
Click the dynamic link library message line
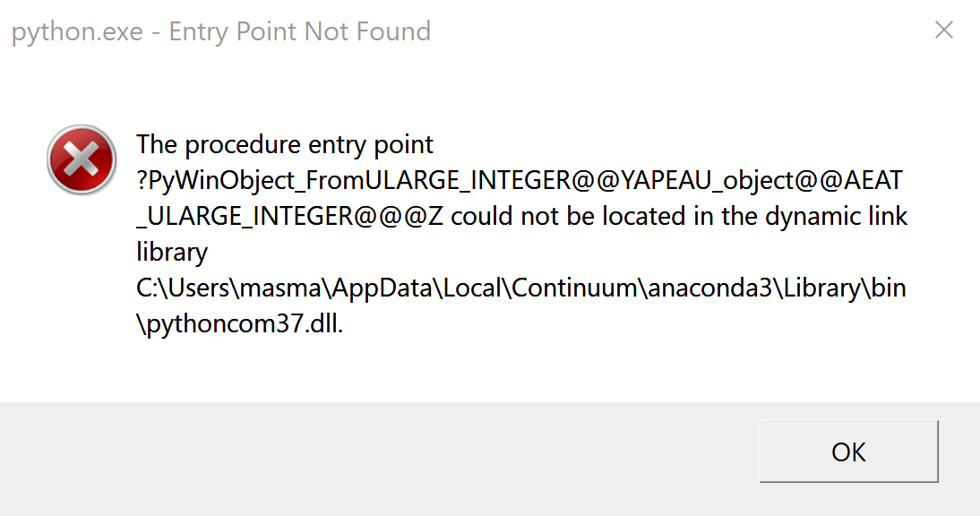click(x=835, y=216)
